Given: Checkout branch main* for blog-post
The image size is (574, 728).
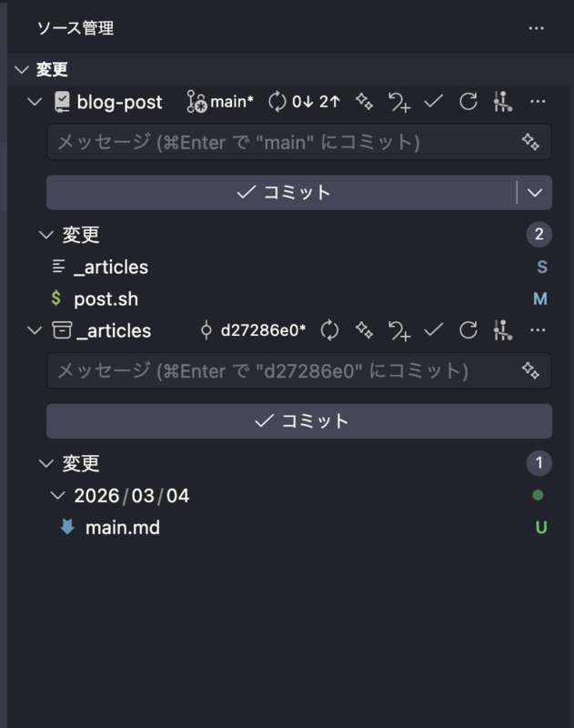Looking at the screenshot, I should click(x=220, y=102).
